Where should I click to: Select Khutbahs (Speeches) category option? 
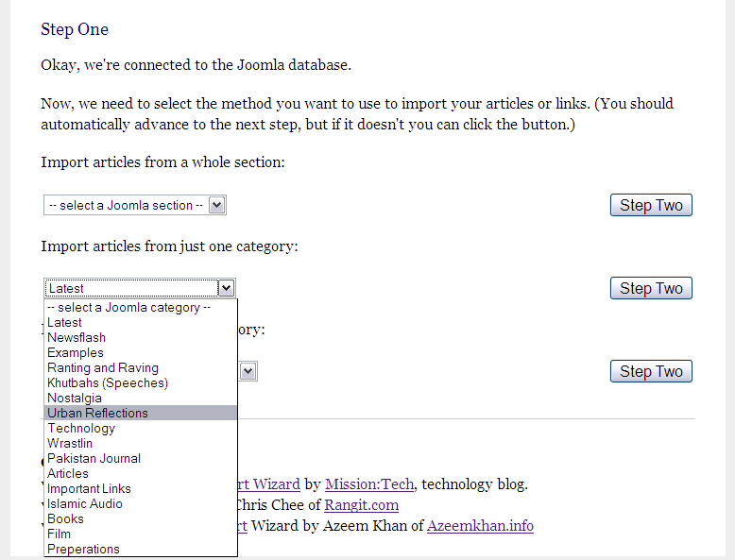[108, 382]
